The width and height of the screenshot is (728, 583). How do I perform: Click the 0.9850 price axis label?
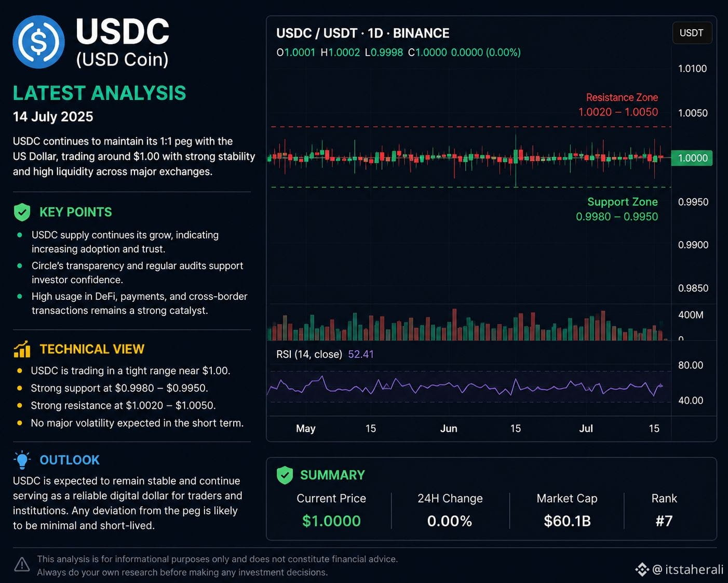coord(693,288)
